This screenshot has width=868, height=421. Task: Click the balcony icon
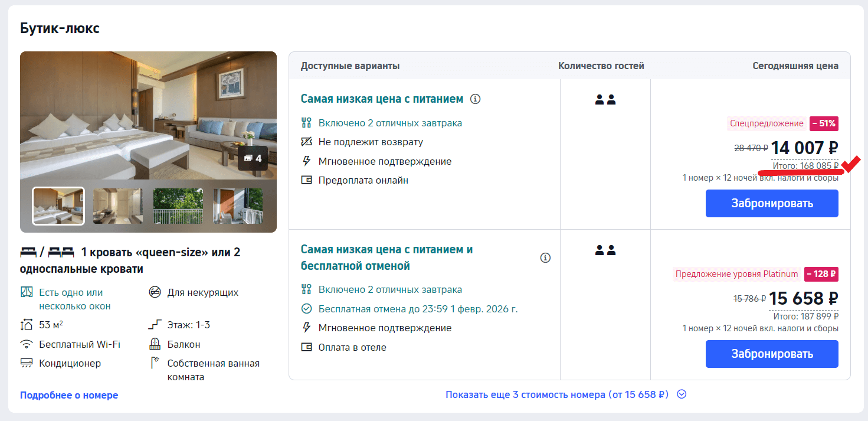(x=153, y=344)
